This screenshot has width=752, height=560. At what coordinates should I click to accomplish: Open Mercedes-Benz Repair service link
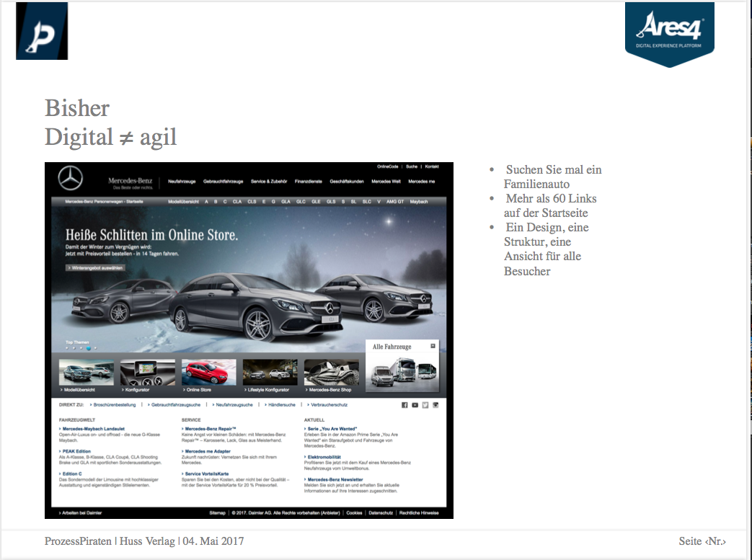(211, 429)
